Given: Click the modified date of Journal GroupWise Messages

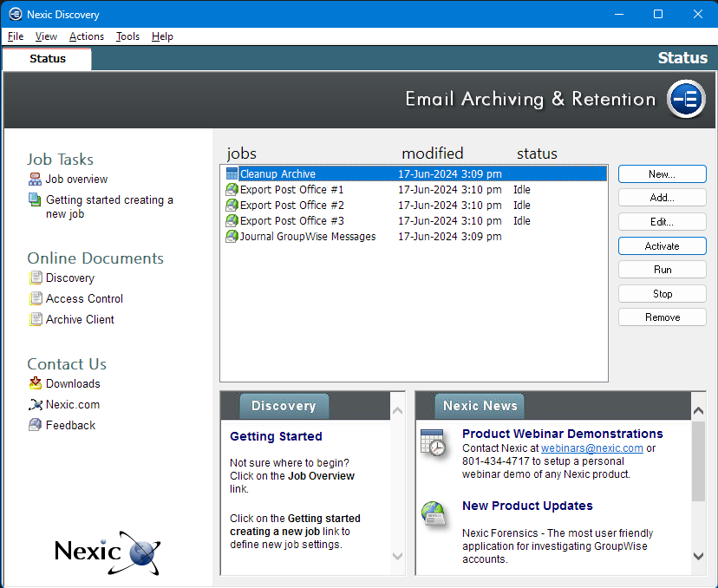Looking at the screenshot, I should tap(450, 236).
